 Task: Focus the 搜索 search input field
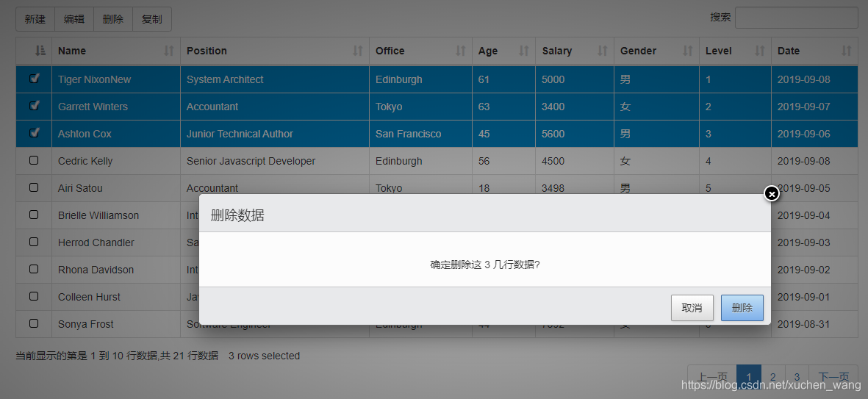click(x=797, y=18)
